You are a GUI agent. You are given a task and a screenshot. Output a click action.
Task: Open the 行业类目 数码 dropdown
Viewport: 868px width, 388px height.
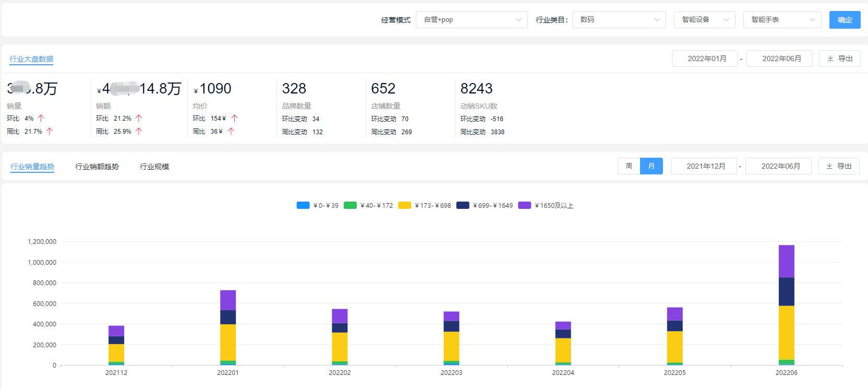(619, 20)
